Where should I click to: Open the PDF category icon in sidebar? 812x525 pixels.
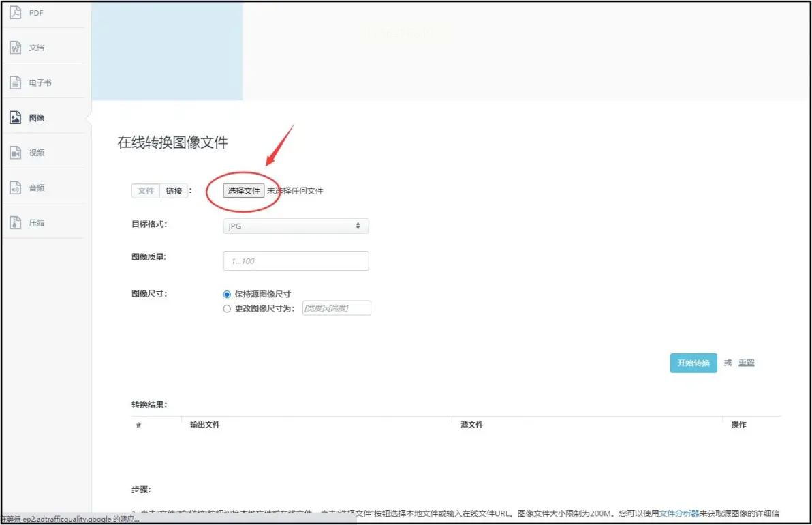[x=16, y=12]
